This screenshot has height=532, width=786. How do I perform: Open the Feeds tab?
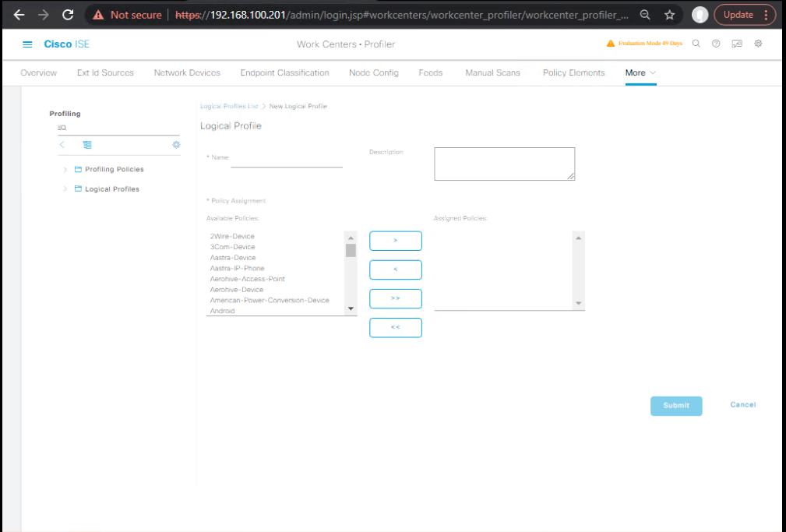[431, 72]
